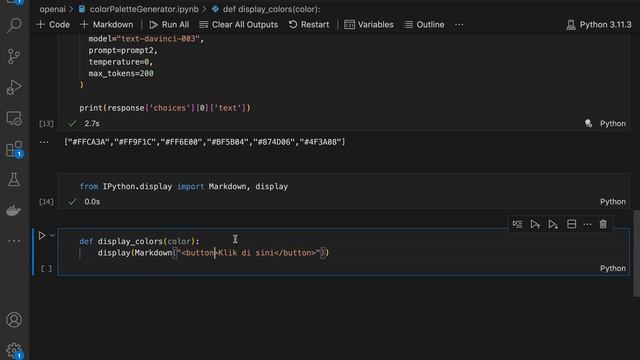Open the Manage gear settings
Screen dimensions: 640x360
pos(14,350)
